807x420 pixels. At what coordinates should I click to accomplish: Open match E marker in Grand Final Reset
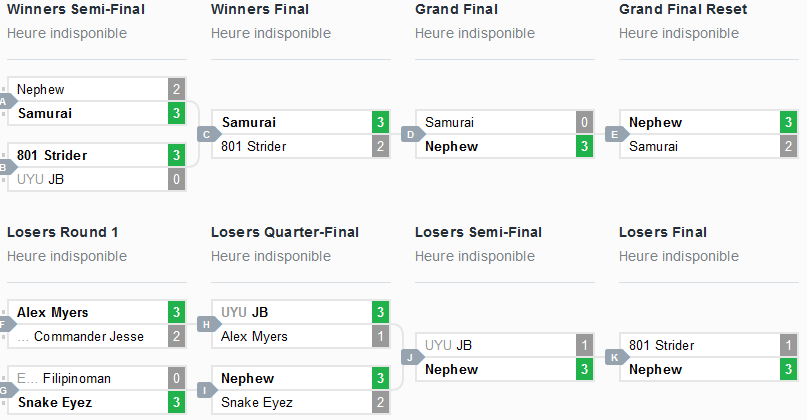(x=616, y=134)
